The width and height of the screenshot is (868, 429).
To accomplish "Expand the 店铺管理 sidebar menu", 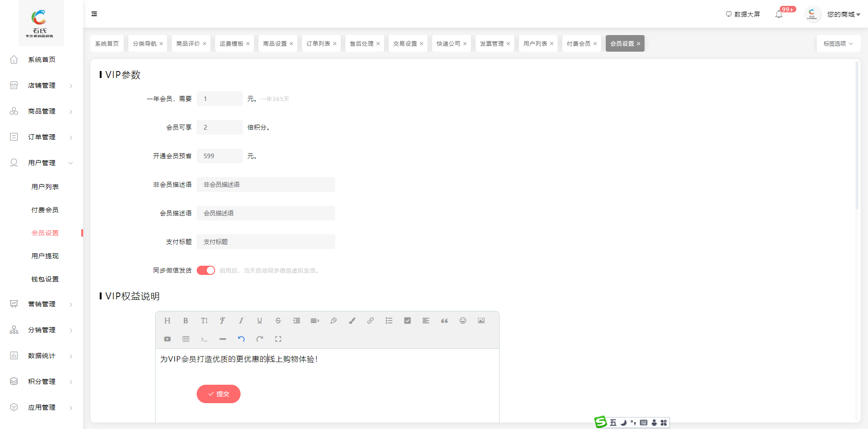I will 42,85.
